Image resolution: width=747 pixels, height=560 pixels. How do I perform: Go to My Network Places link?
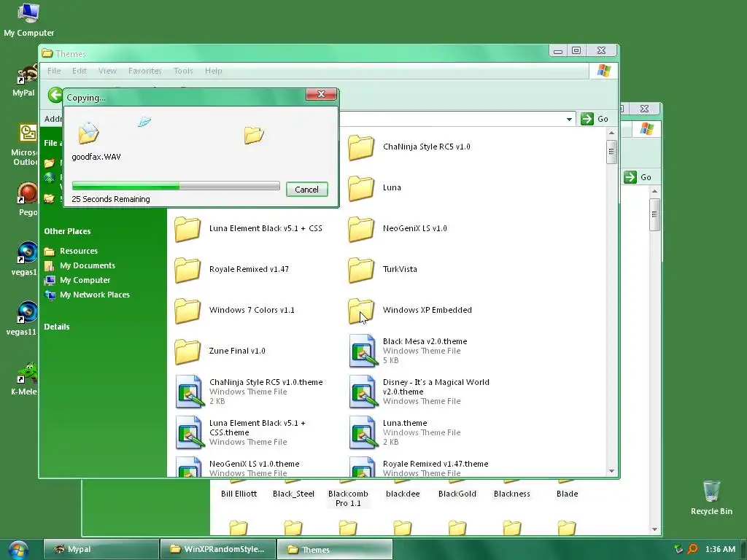[x=87, y=295]
